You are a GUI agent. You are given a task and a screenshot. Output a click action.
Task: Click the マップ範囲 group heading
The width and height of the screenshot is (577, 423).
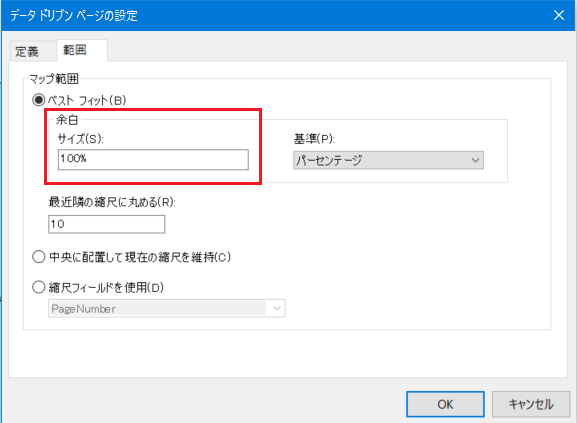click(x=54, y=79)
